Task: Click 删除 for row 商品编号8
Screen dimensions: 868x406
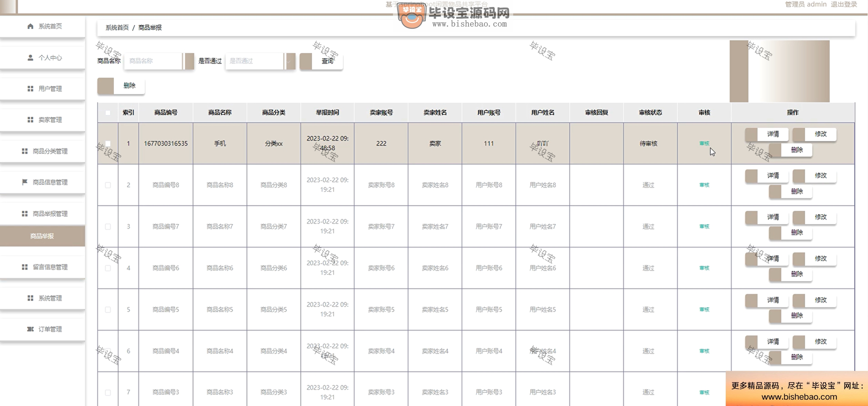Action: pyautogui.click(x=790, y=192)
